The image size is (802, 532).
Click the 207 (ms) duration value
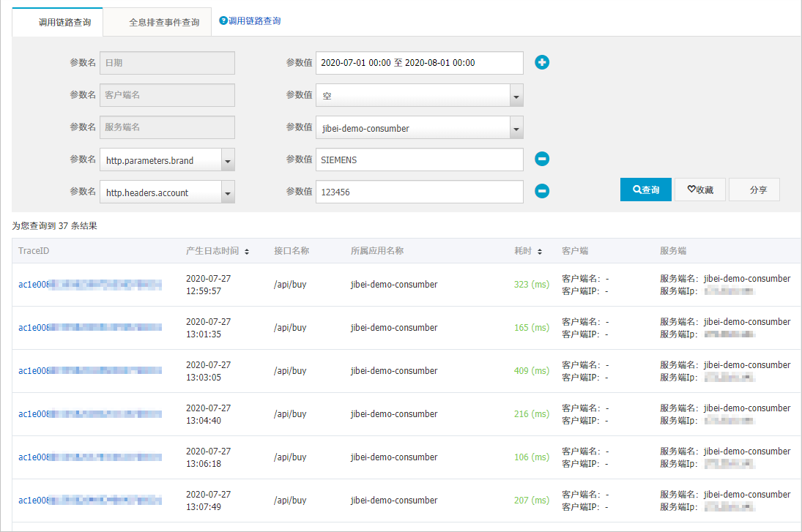click(532, 501)
